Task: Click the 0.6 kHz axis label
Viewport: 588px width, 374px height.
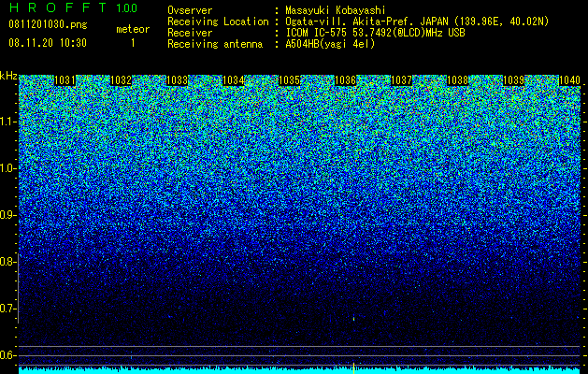Action: (x=7, y=355)
